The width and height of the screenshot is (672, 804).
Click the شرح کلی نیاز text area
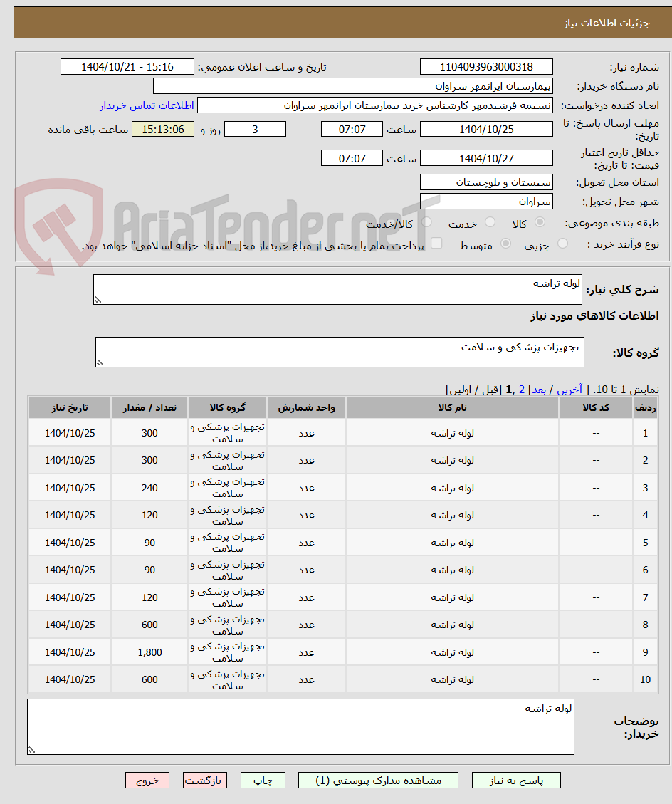[x=338, y=290]
